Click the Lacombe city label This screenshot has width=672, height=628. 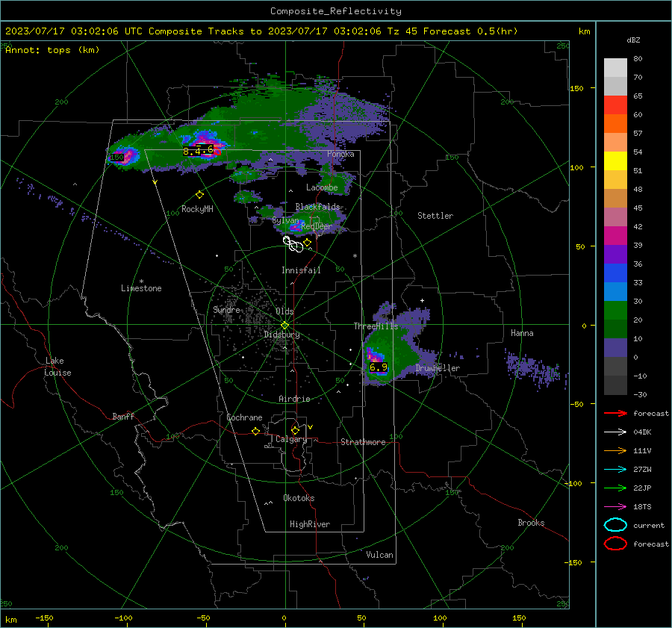pyautogui.click(x=322, y=187)
